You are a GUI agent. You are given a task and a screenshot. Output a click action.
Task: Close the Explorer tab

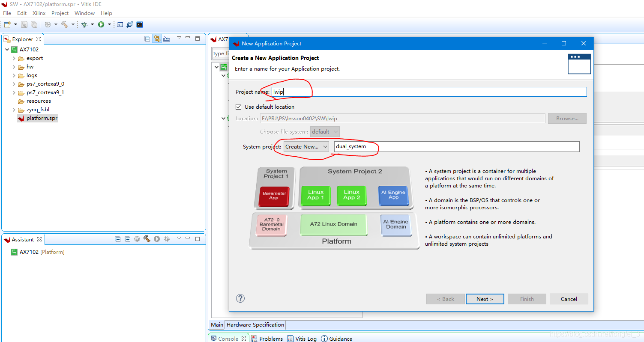38,39
